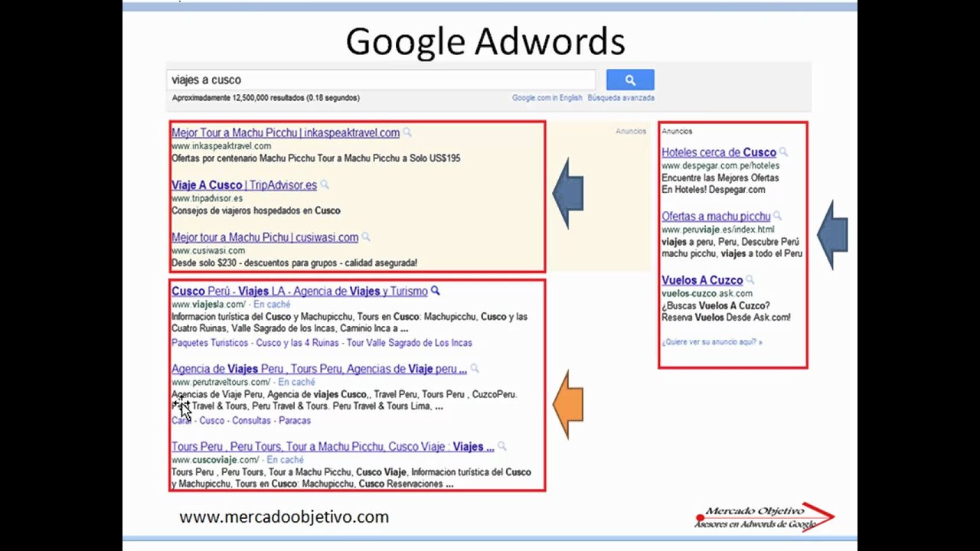980x551 pixels.
Task: Click the 'www.cusiwasi.com' URL text
Action: (208, 250)
